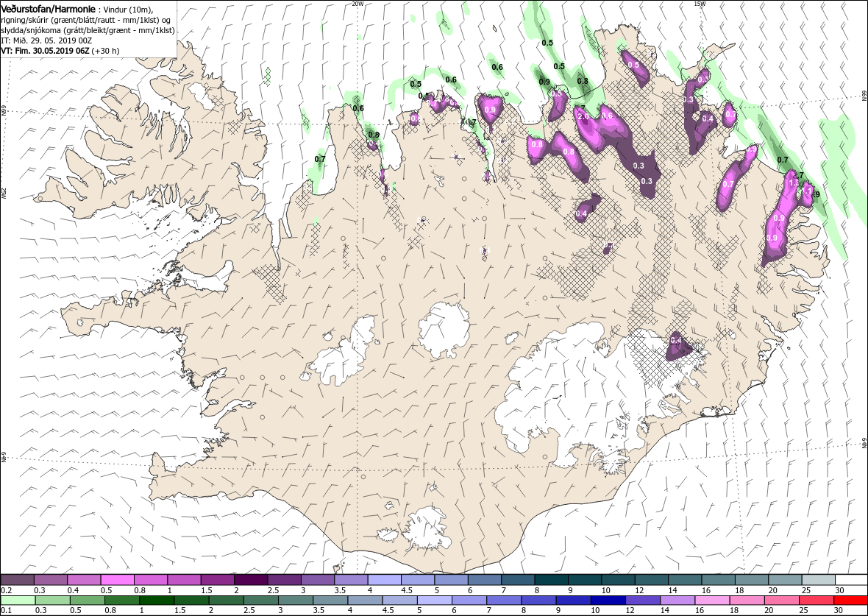Pick the 12–14 teal swatch in upper legend row

click(x=652, y=580)
